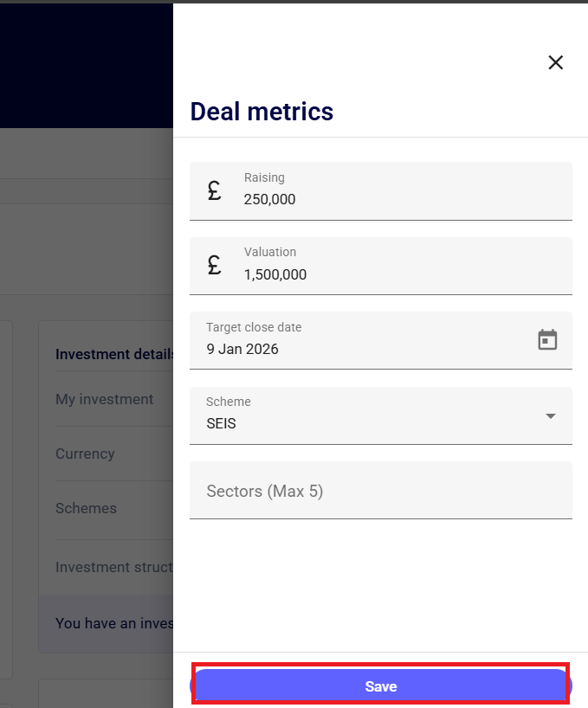Viewport: 588px width, 708px height.
Task: Click the Sectors (Max 5) field
Action: (x=381, y=491)
